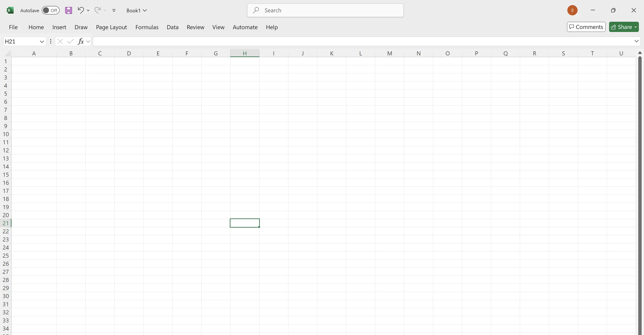Click the Cancel formula entry icon

click(60, 41)
